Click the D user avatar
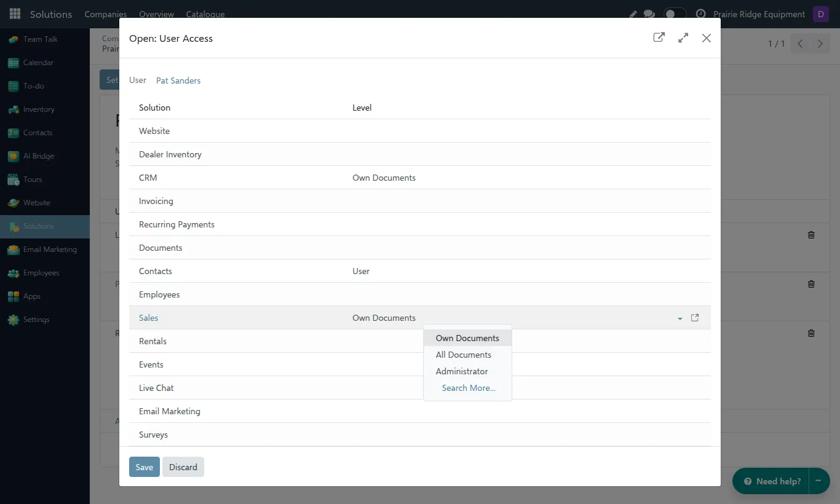 821,14
